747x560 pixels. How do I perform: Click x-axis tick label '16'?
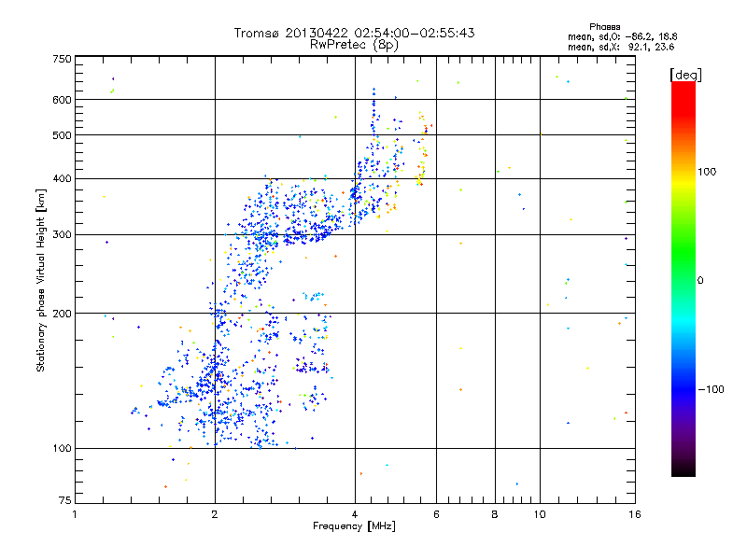click(x=635, y=514)
